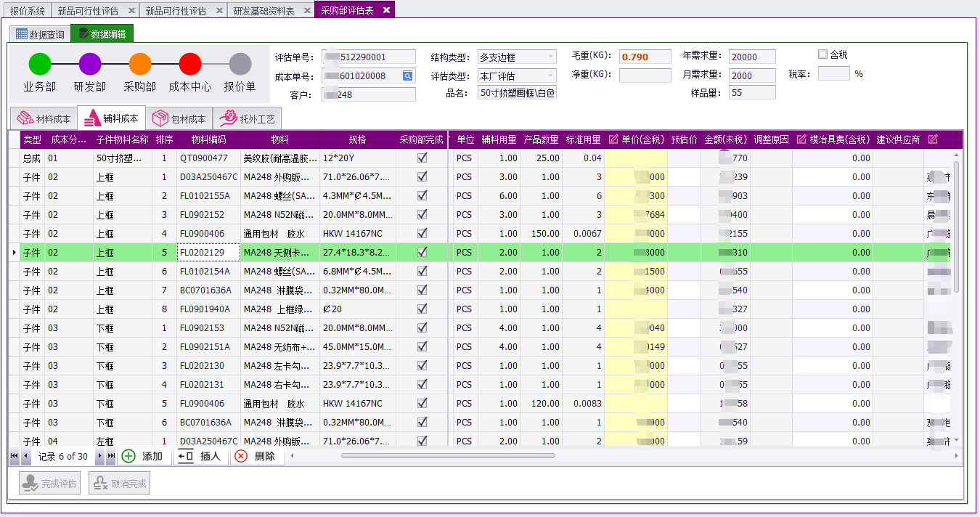The width and height of the screenshot is (980, 517).
Task: Jump to the first record in navigator
Action: point(14,457)
